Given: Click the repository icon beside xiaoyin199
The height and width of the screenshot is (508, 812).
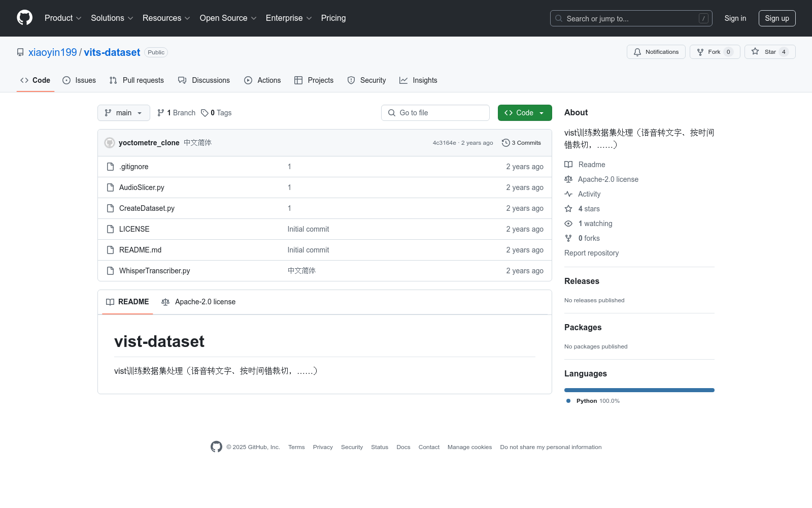Looking at the screenshot, I should (x=20, y=52).
